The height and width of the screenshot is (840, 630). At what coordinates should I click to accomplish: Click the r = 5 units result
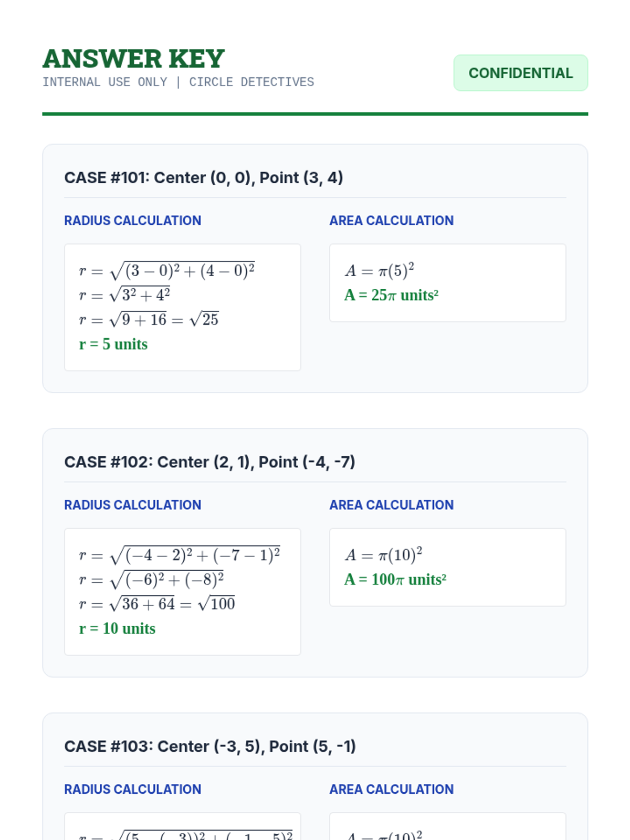[x=113, y=344]
